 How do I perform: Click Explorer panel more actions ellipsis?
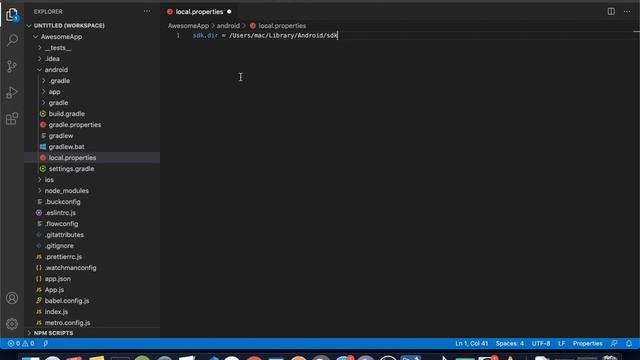point(147,11)
